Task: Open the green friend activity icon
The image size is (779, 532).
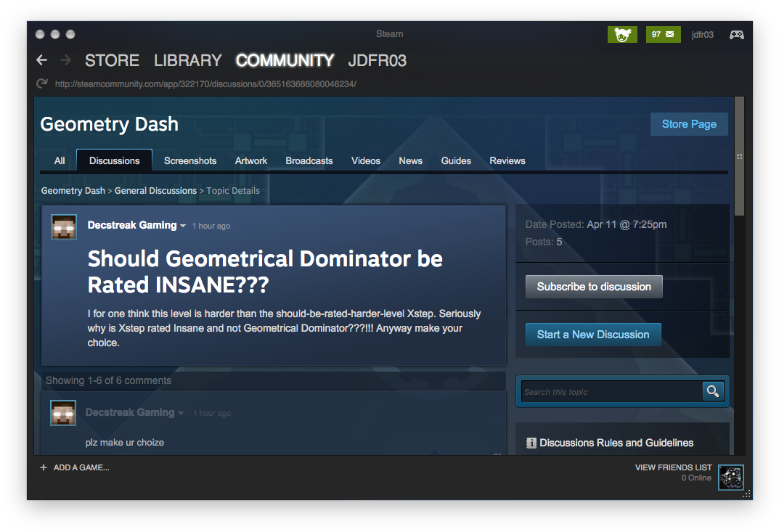Action: pyautogui.click(x=621, y=34)
